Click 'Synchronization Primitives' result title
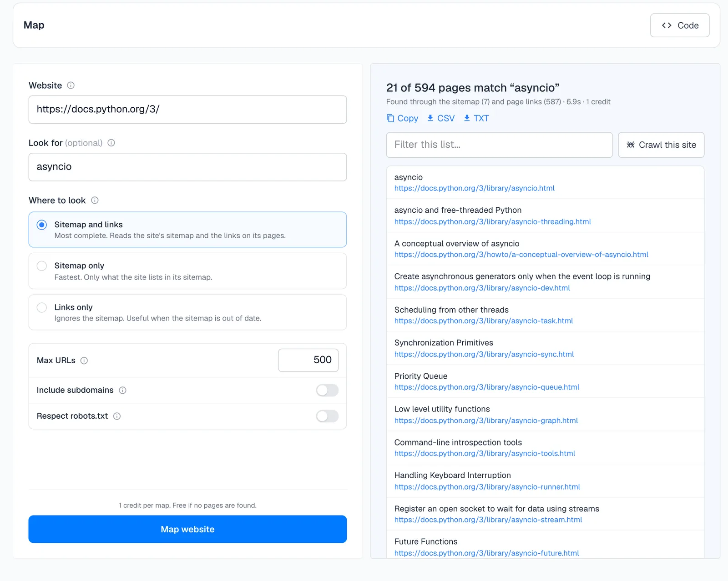 coord(444,343)
